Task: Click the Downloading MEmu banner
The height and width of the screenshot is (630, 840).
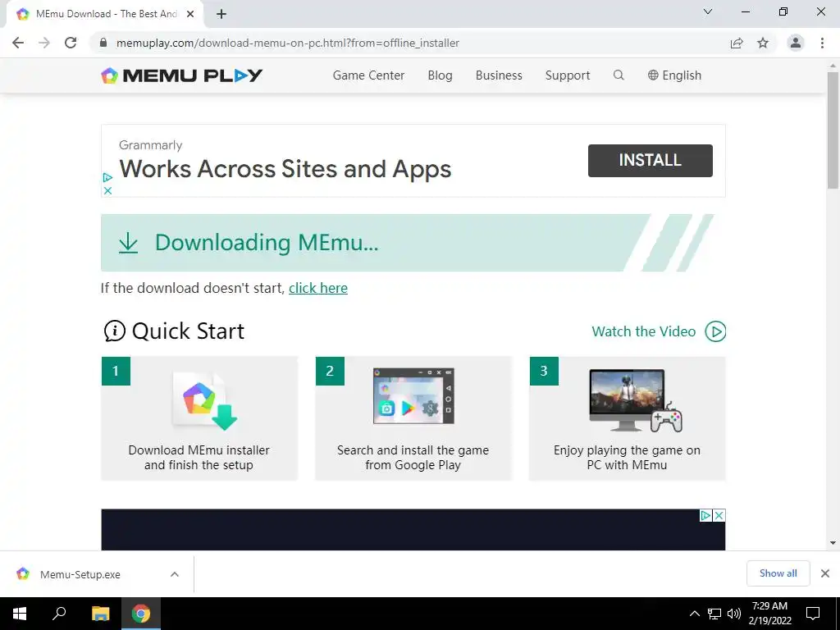Action: [407, 243]
